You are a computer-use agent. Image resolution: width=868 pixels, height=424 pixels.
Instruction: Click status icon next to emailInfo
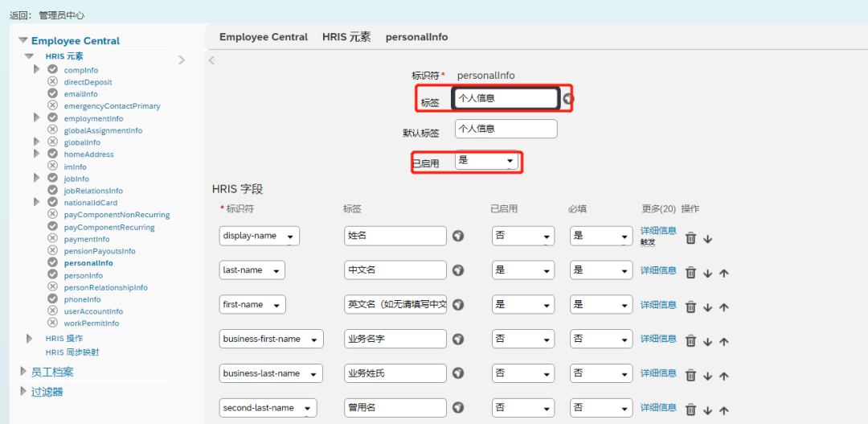[x=52, y=93]
